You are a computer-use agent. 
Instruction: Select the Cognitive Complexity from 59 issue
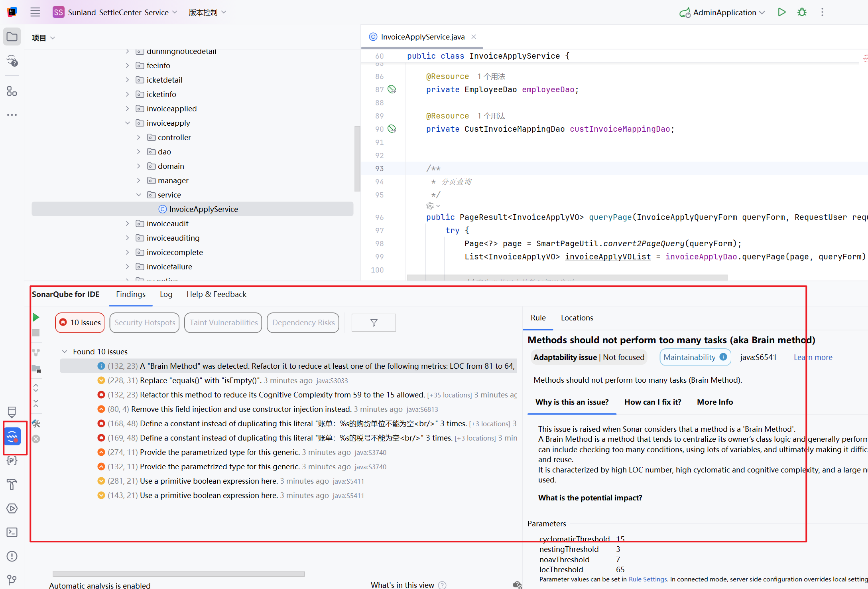click(x=288, y=395)
